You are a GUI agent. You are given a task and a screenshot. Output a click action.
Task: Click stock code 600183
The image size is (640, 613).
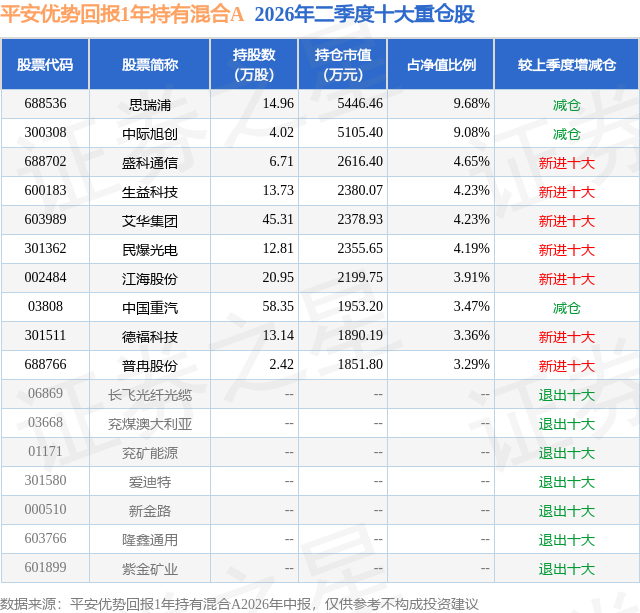[45, 191]
